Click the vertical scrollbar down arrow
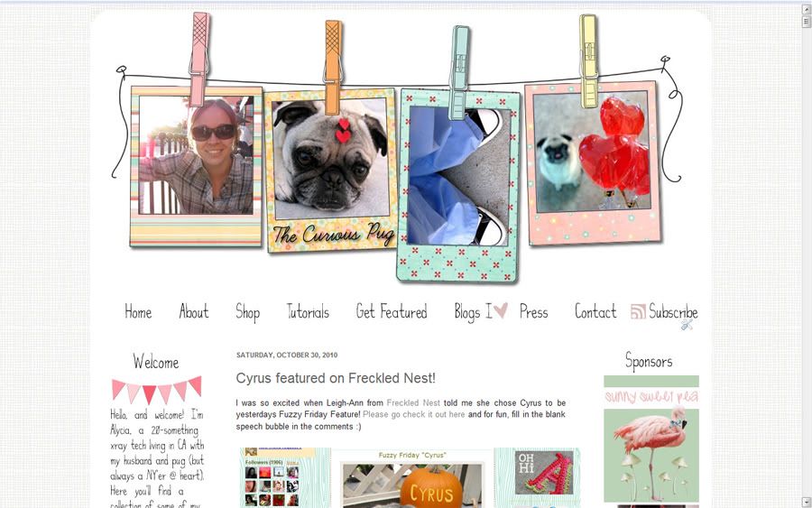This screenshot has width=812, height=508. tap(807, 502)
